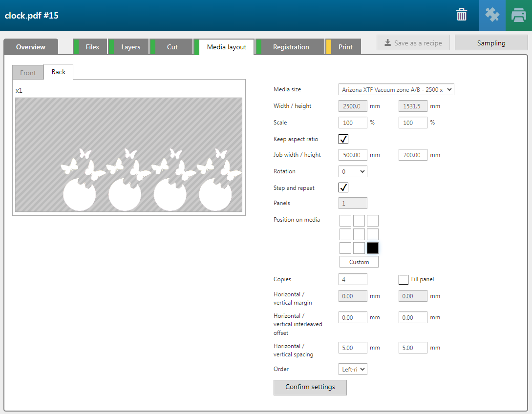This screenshot has height=414, width=532.
Task: Open the Media size dropdown
Action: [x=396, y=89]
